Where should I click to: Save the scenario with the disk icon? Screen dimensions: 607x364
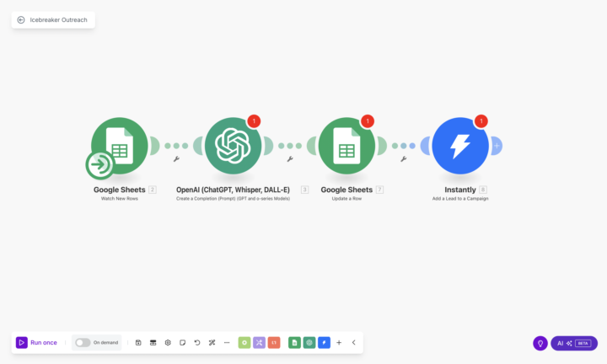(x=138, y=343)
